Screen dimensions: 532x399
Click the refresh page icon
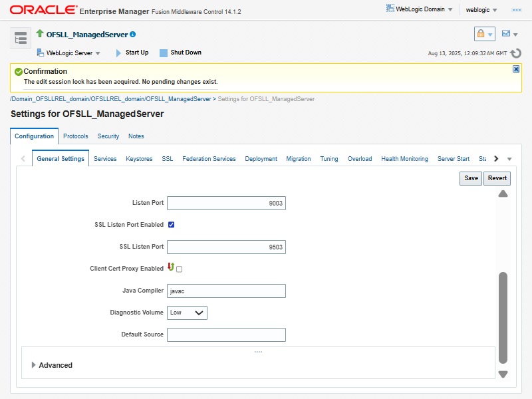pyautogui.click(x=515, y=53)
